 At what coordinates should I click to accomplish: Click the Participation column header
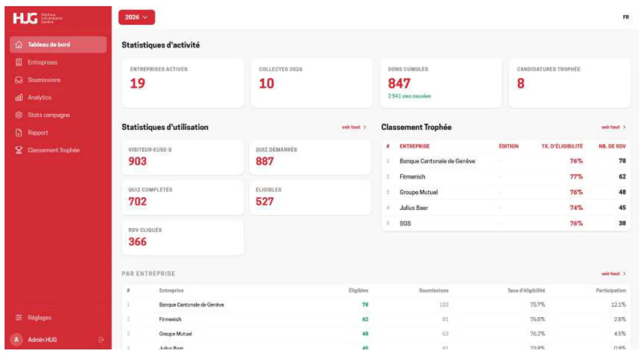(x=611, y=290)
